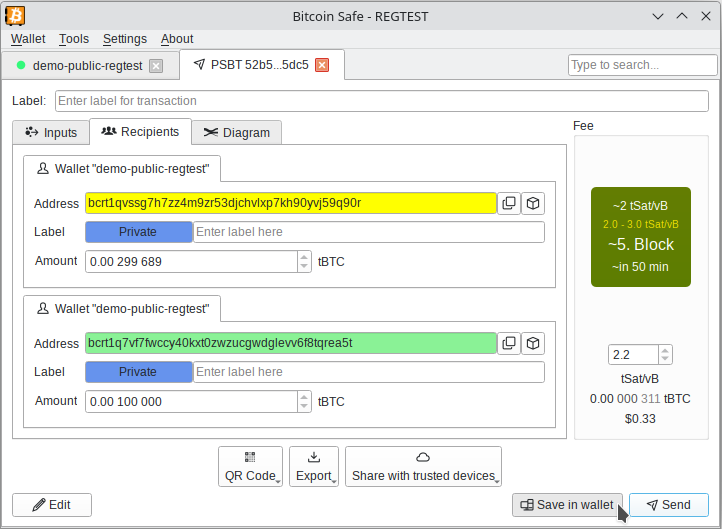Close the demo-public-regtest wallet tab

[157, 66]
